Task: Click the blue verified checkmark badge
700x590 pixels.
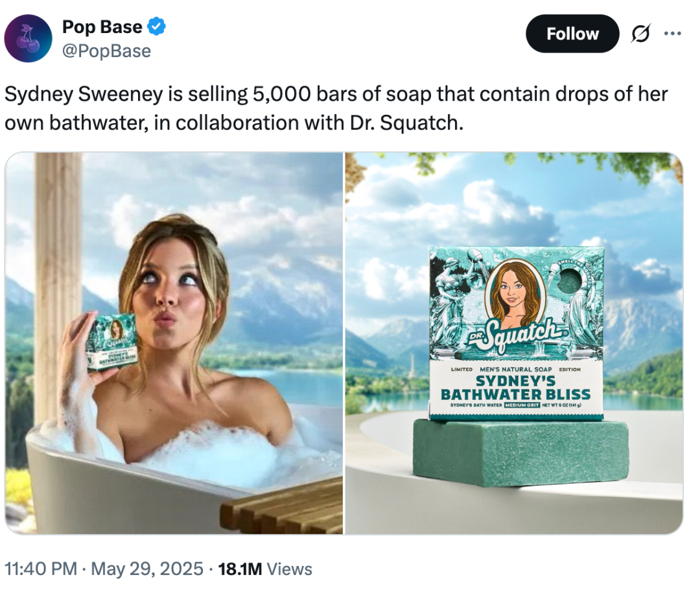Action: (156, 27)
